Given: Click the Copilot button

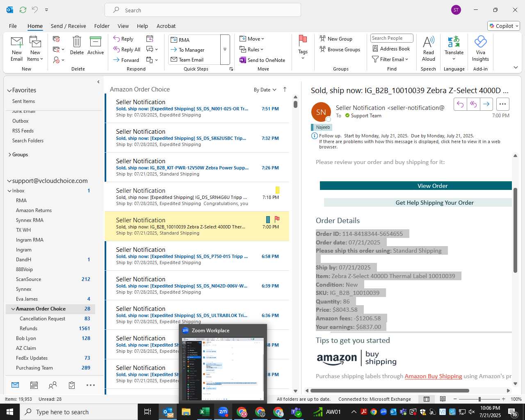Looking at the screenshot, I should click(x=504, y=26).
